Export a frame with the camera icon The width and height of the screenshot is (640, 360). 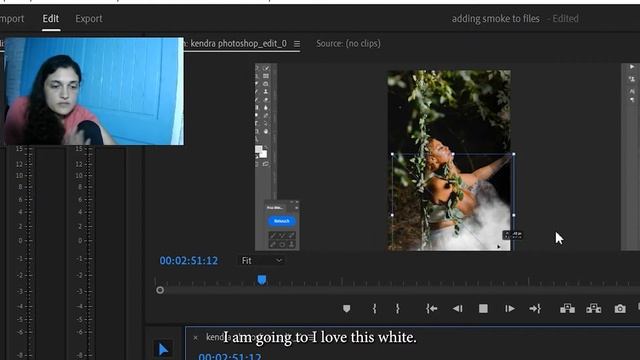620,309
